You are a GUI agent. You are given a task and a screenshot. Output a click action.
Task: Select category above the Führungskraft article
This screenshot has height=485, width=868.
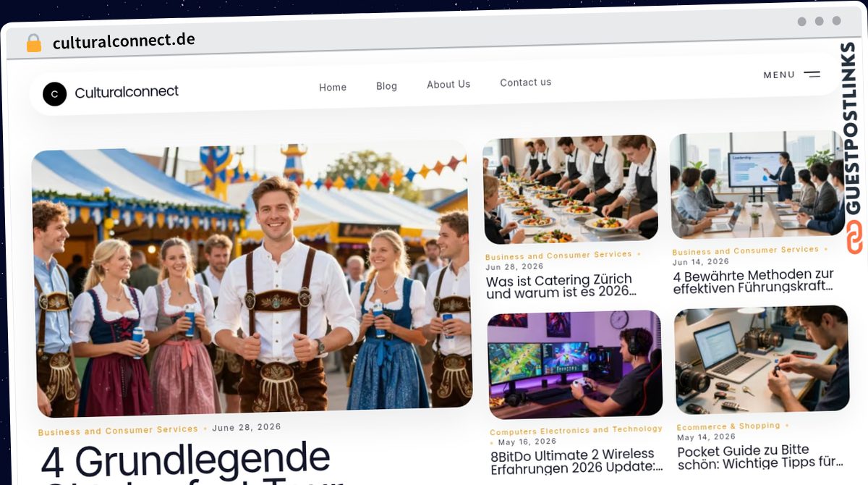(x=745, y=250)
